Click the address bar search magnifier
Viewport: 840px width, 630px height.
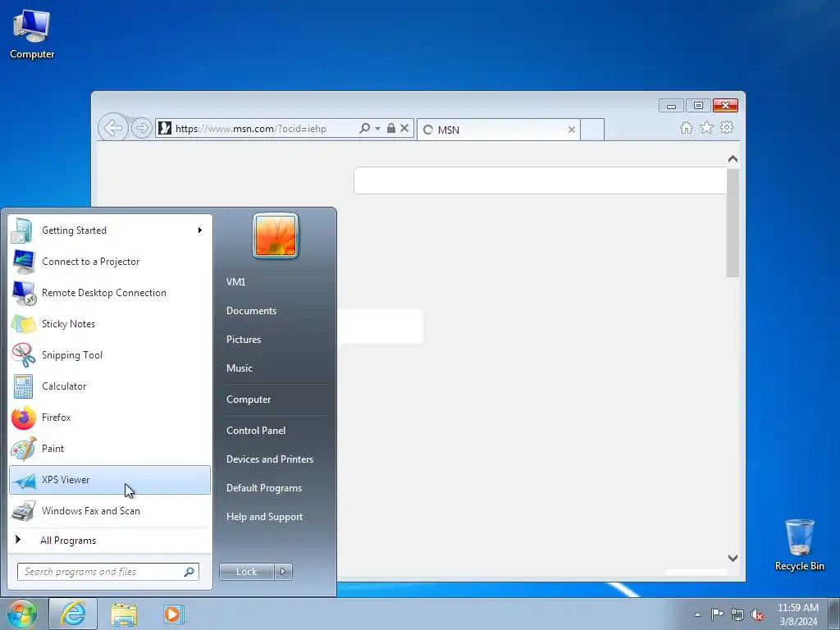(365, 128)
